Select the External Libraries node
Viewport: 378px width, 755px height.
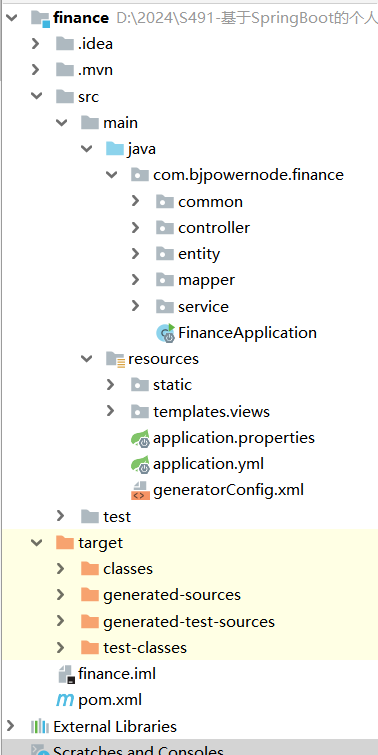pos(115,726)
